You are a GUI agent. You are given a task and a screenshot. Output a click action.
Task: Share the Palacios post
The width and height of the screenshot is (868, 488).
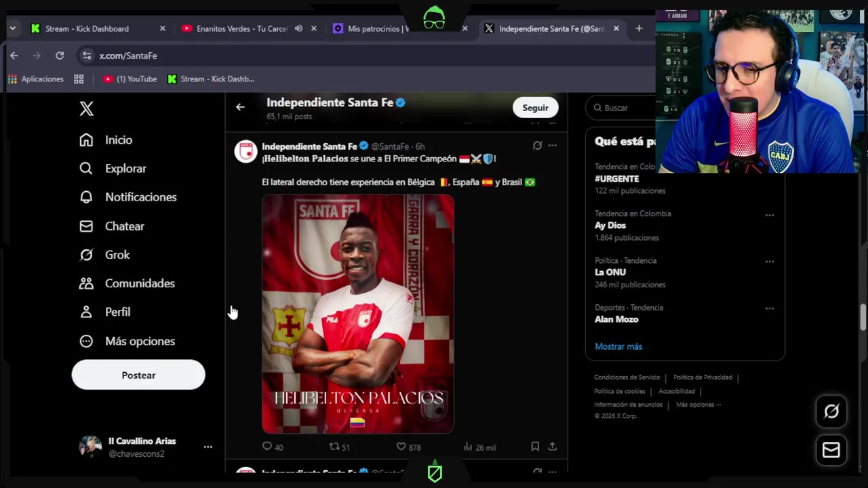pyautogui.click(x=553, y=447)
